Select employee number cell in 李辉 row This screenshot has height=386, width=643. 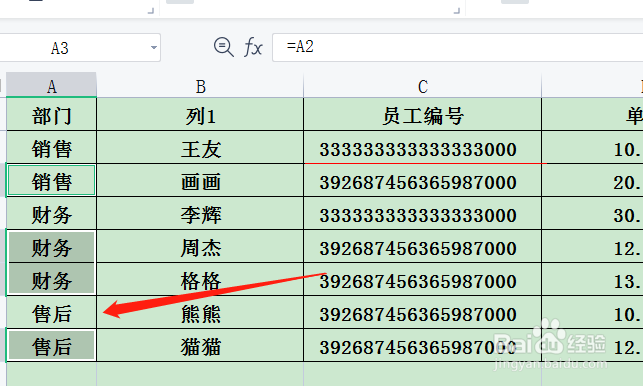click(422, 213)
